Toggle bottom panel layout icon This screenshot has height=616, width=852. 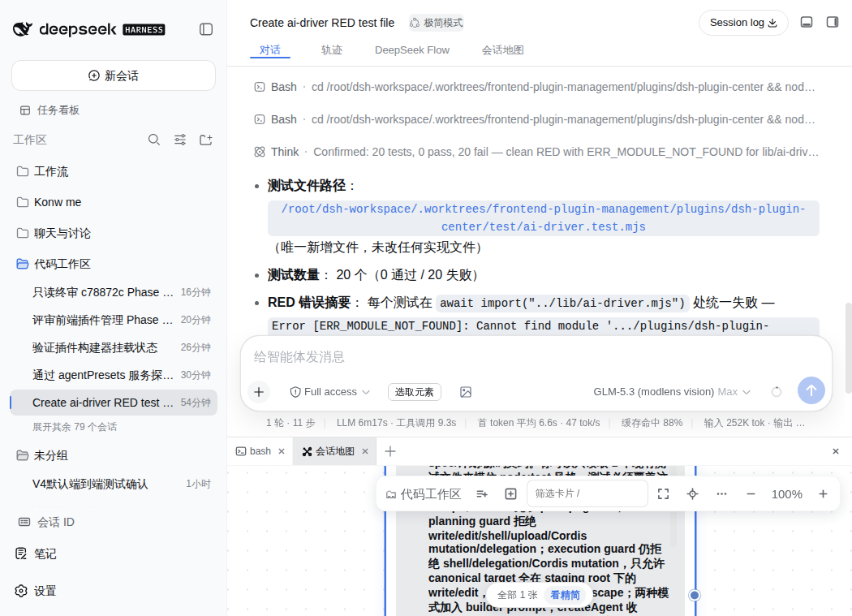[807, 22]
